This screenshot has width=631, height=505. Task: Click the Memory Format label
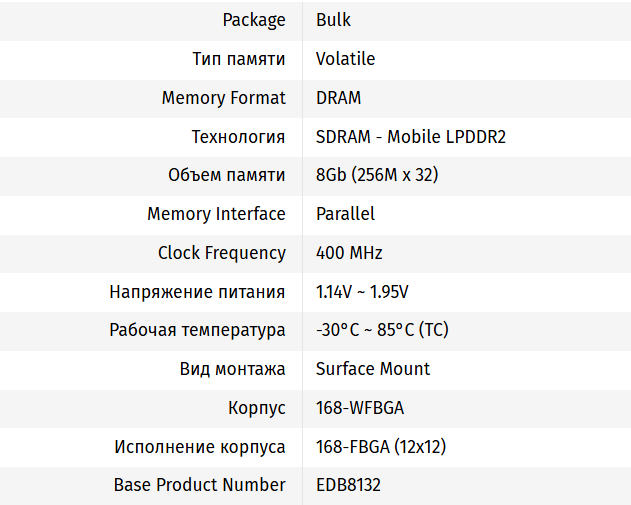223,98
